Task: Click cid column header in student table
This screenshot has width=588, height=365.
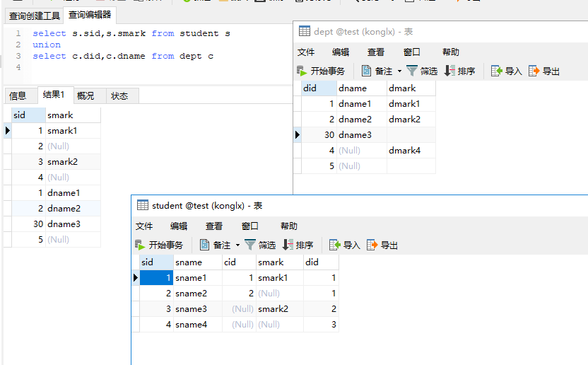Action: click(239, 262)
